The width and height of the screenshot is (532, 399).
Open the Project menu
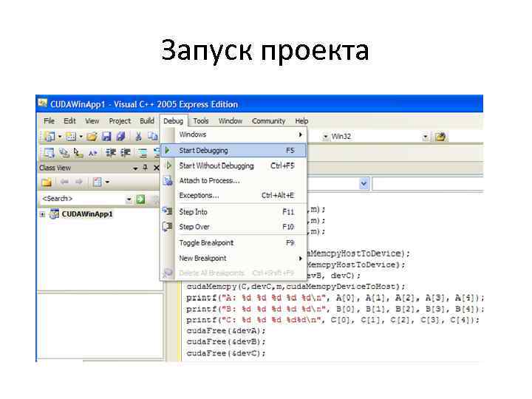(x=120, y=120)
